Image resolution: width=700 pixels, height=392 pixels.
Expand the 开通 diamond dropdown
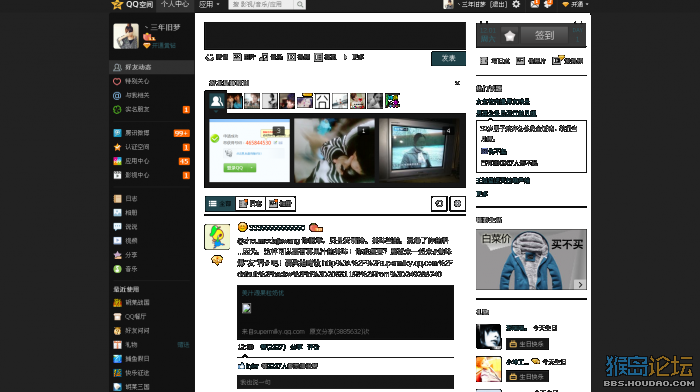coord(575,4)
